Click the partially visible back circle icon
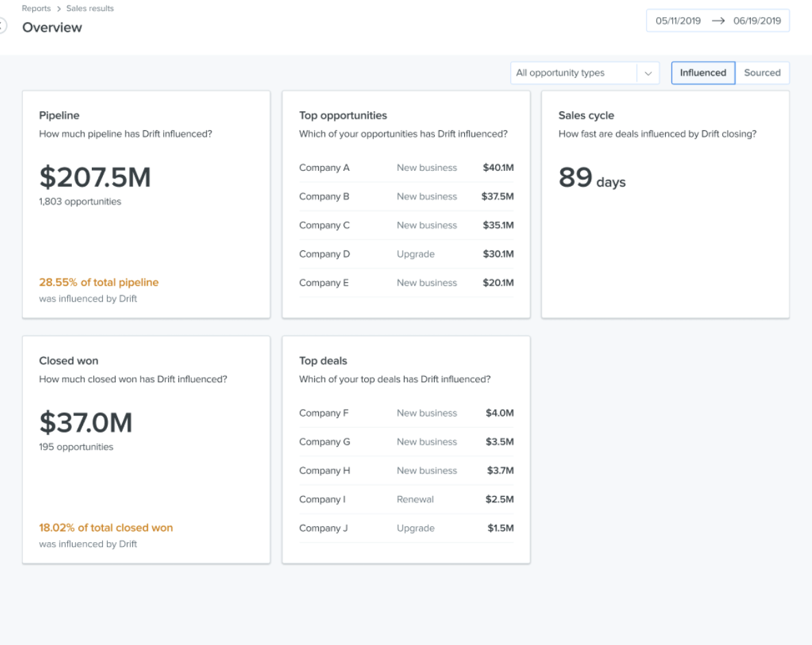 click(x=3, y=25)
